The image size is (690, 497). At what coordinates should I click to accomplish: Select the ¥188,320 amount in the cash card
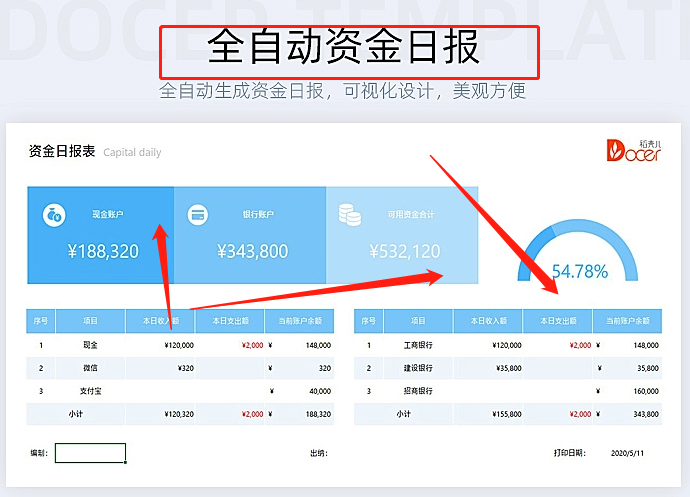(103, 251)
